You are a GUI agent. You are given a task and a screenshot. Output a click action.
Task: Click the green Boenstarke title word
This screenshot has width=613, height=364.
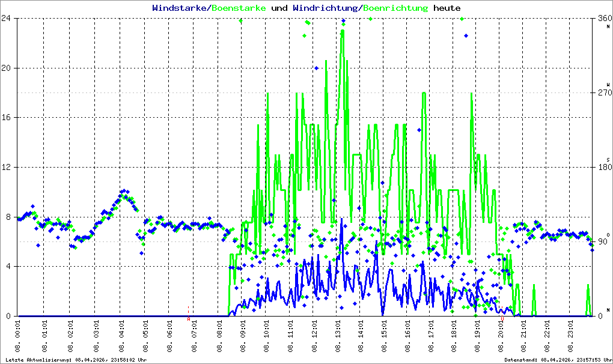click(239, 8)
